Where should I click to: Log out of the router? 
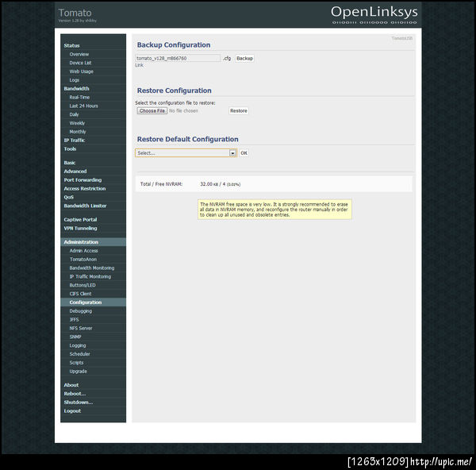(72, 410)
